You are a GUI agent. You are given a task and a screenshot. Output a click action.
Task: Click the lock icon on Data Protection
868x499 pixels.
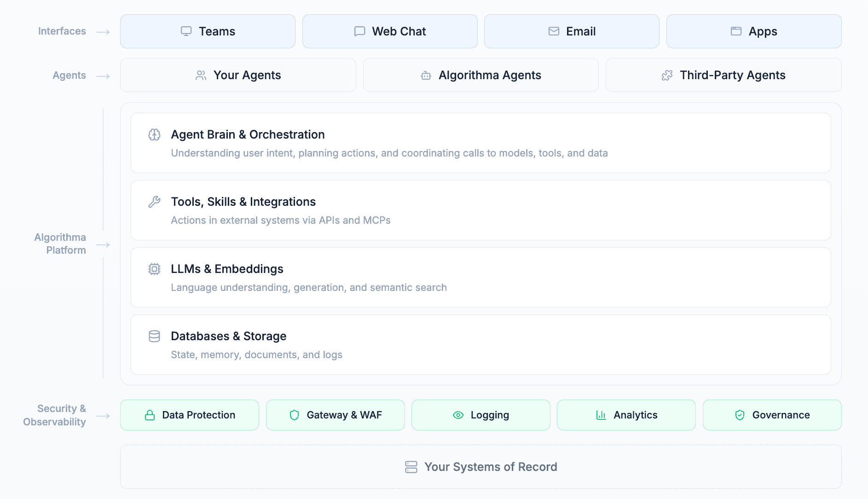pyautogui.click(x=150, y=415)
